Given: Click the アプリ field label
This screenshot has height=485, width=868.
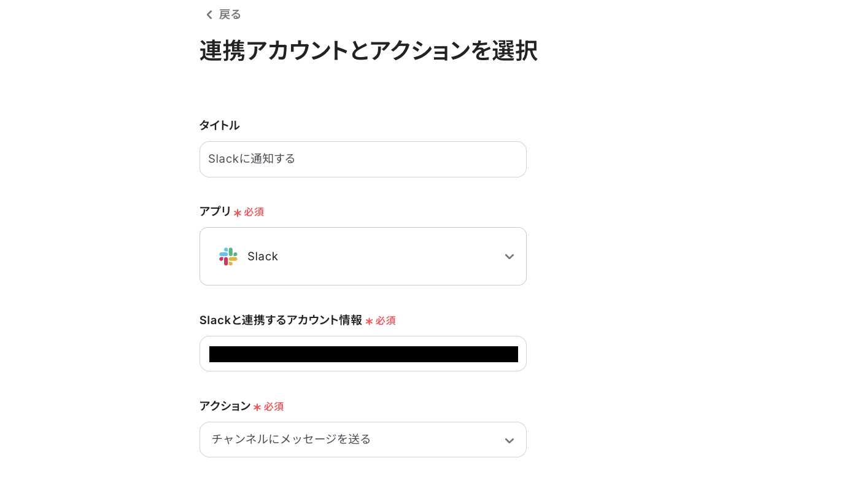Looking at the screenshot, I should [215, 211].
